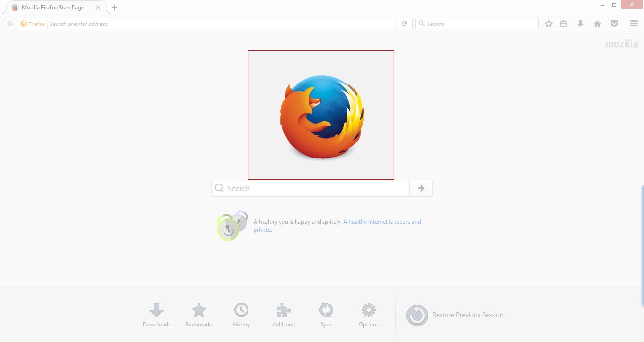The width and height of the screenshot is (644, 342).
Task: Click the address bar field
Action: (222, 24)
